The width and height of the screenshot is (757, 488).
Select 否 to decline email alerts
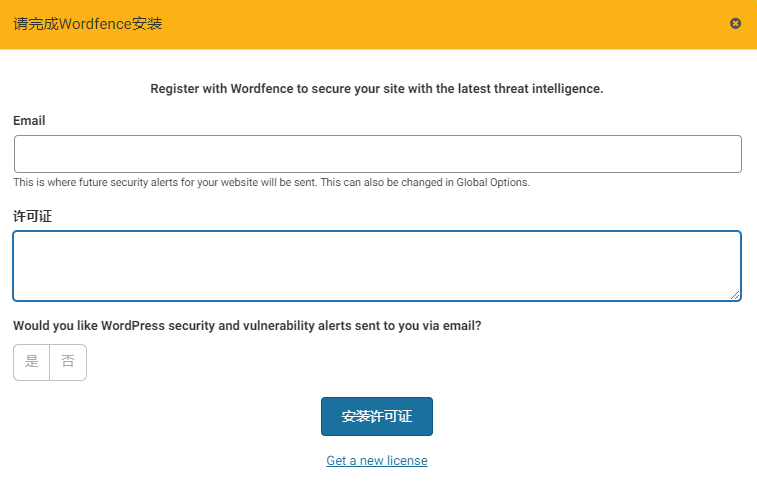pos(68,362)
